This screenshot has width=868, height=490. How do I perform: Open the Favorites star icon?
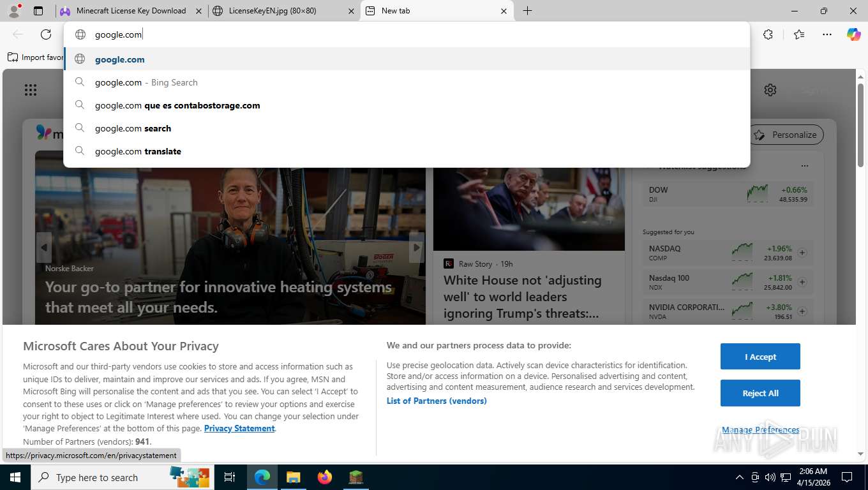(x=799, y=34)
